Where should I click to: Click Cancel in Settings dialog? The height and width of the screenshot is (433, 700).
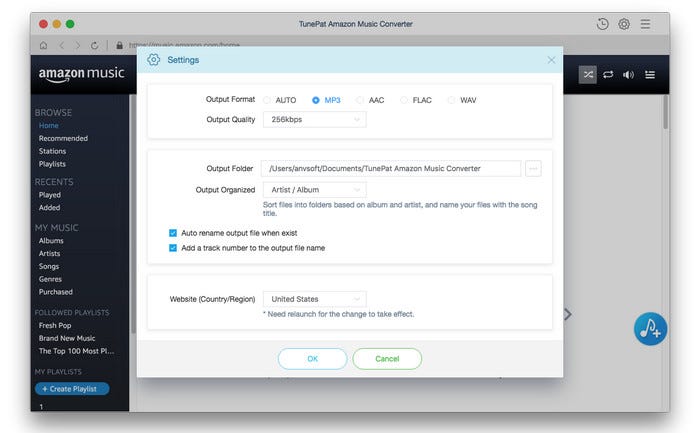tap(387, 359)
